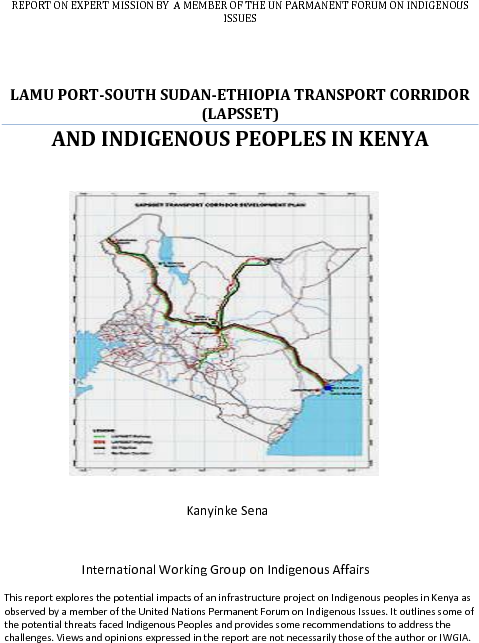
Task: Click the blue Lamu Port marker on map
Action: [328, 387]
